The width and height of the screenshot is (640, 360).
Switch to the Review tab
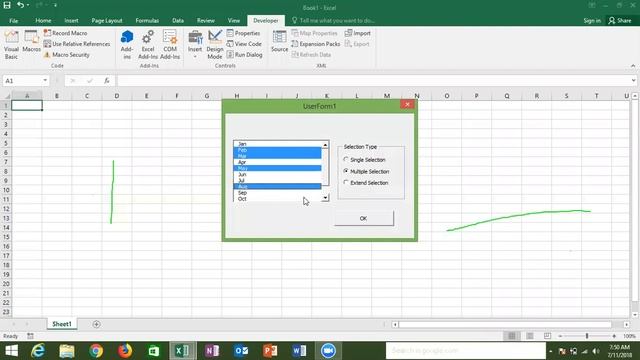point(205,20)
